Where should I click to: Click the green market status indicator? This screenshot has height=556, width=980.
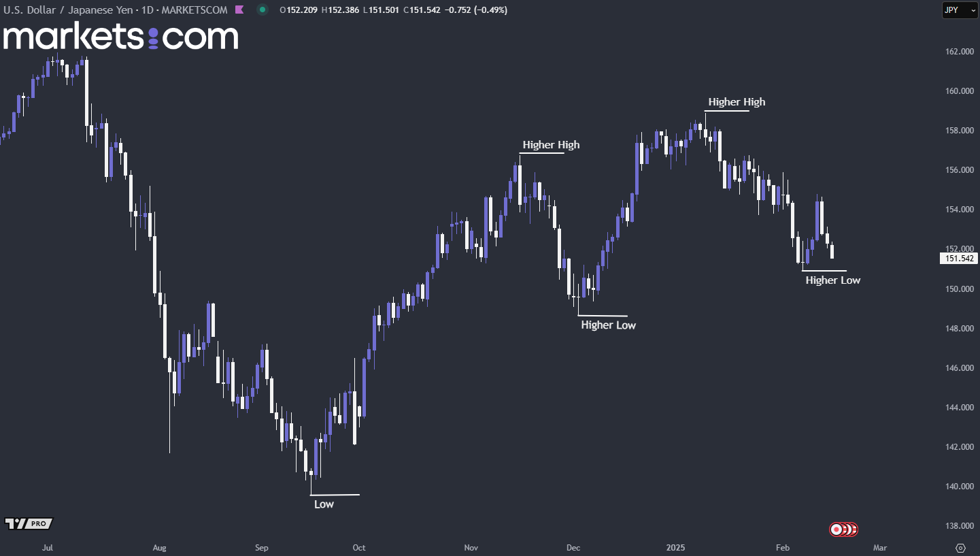pos(263,10)
